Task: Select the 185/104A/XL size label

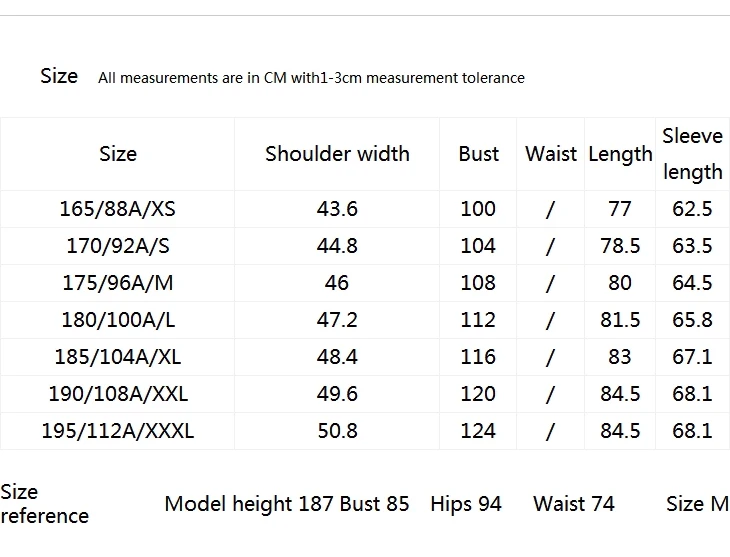Action: click(x=118, y=357)
